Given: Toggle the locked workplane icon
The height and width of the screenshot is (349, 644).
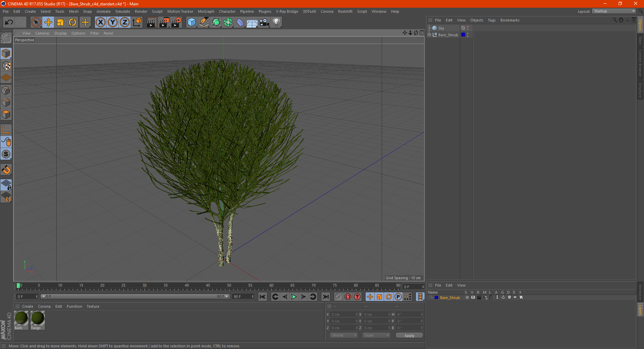Looking at the screenshot, I should (6, 185).
